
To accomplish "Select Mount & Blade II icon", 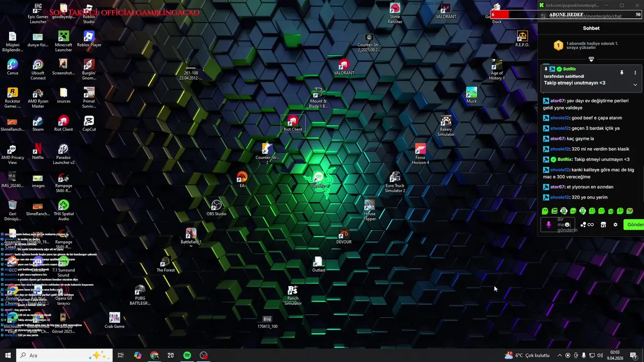I will click(x=318, y=98).
